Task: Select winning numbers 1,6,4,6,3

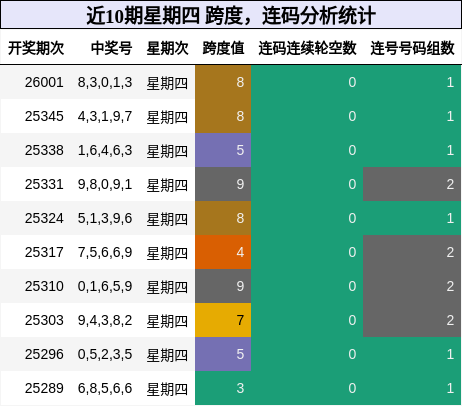Action: 105,150
